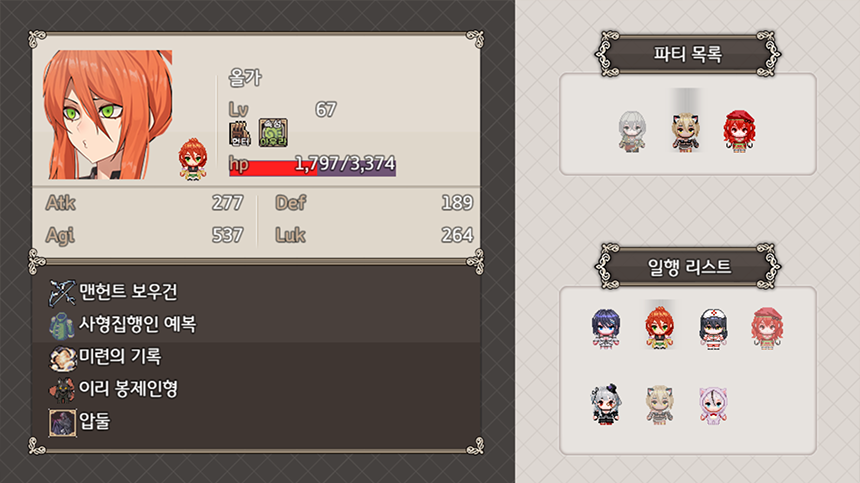Pick the nurse-hat character in 일행 리스트
The width and height of the screenshot is (860, 483).
[x=713, y=328]
